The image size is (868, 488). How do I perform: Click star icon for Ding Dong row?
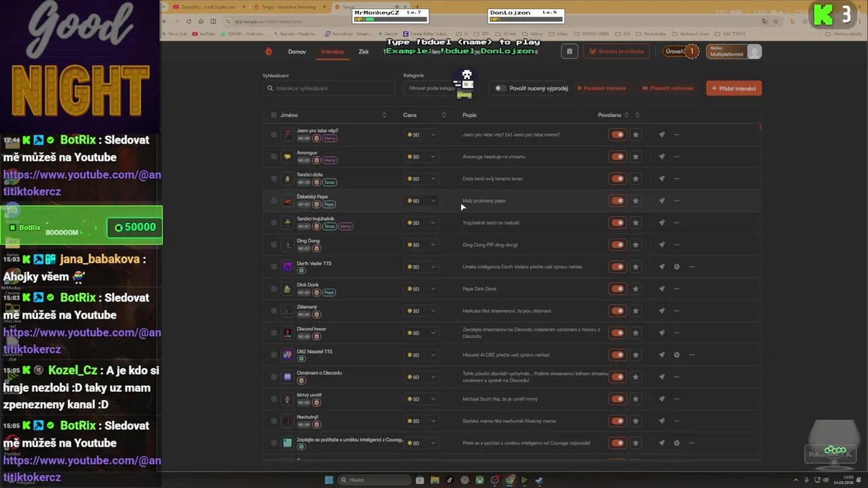point(635,245)
